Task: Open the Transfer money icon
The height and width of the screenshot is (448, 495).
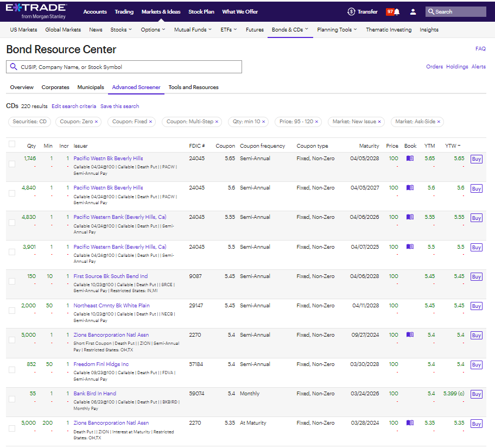Action: [x=351, y=12]
